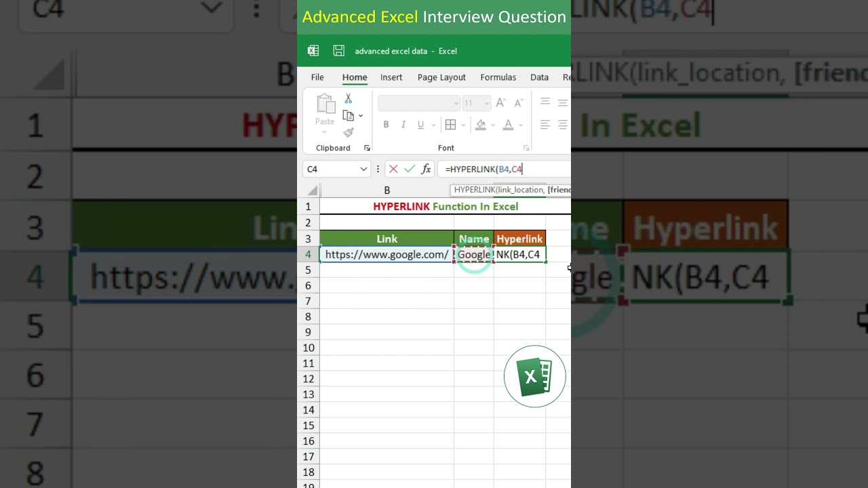Open the Name Box dropdown arrow
Screen dimensions: 868x488
click(363, 169)
